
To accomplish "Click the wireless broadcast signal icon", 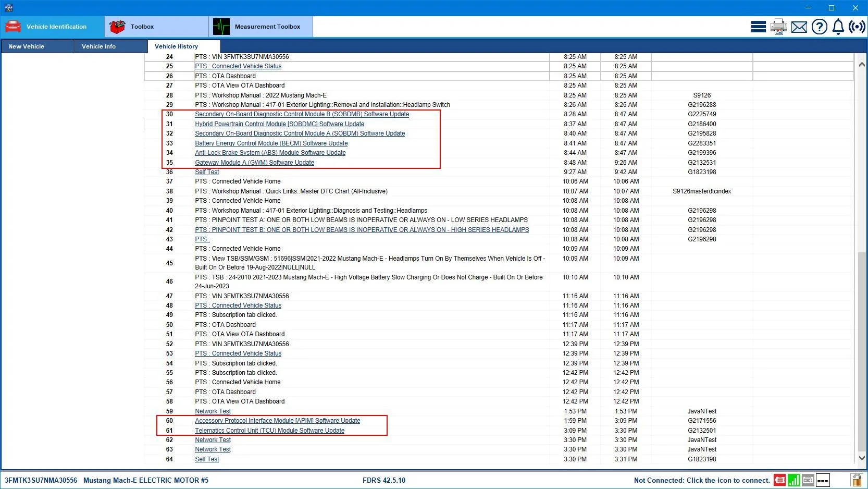I will 857,27.
